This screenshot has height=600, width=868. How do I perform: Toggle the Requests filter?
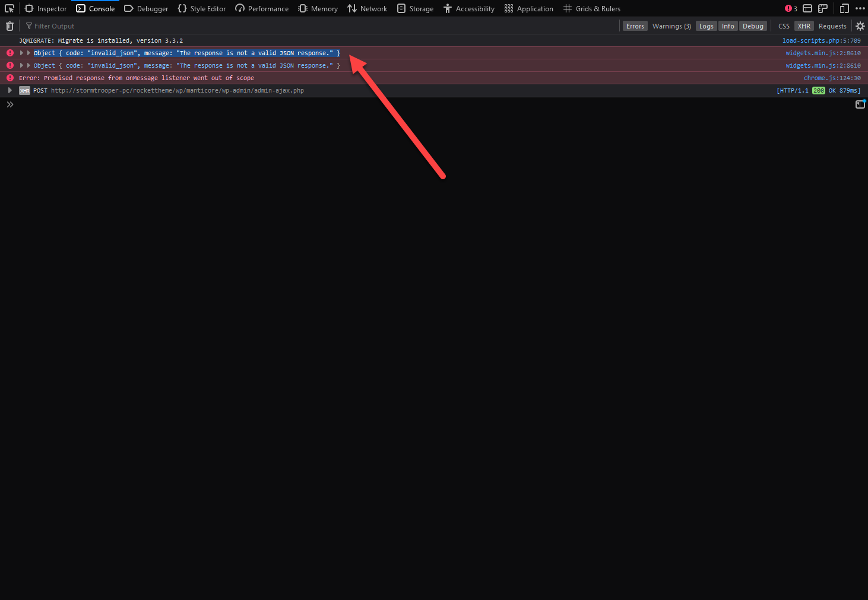833,26
